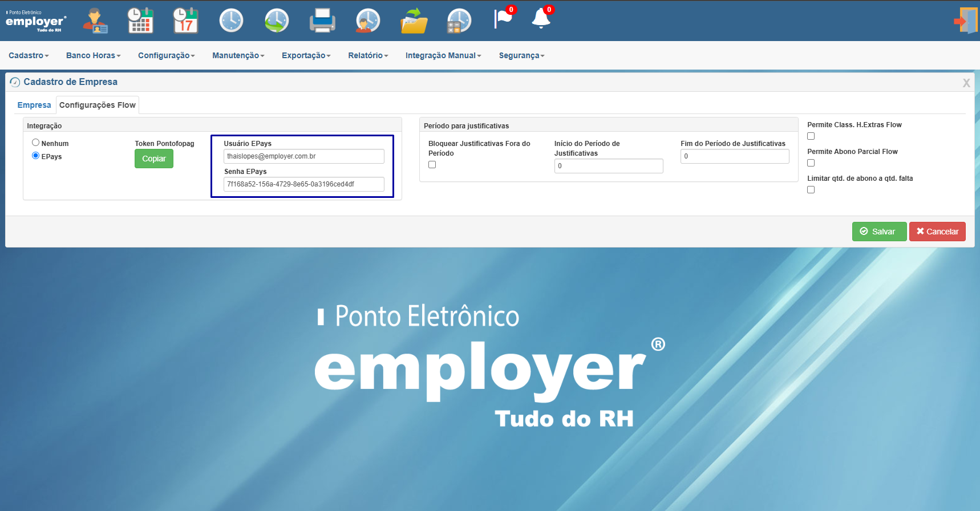Click the clock with calculator icon
Viewport: 980px width, 511px height.
[459, 21]
